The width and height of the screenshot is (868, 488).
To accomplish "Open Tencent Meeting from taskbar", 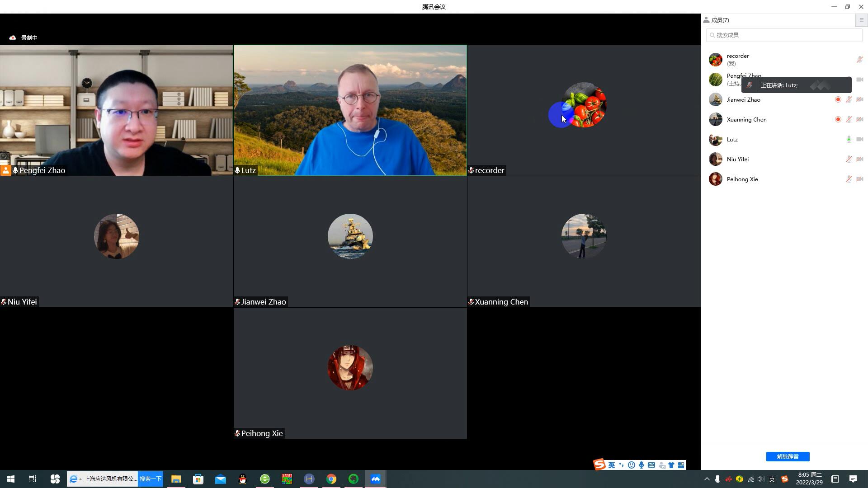I will 375,479.
